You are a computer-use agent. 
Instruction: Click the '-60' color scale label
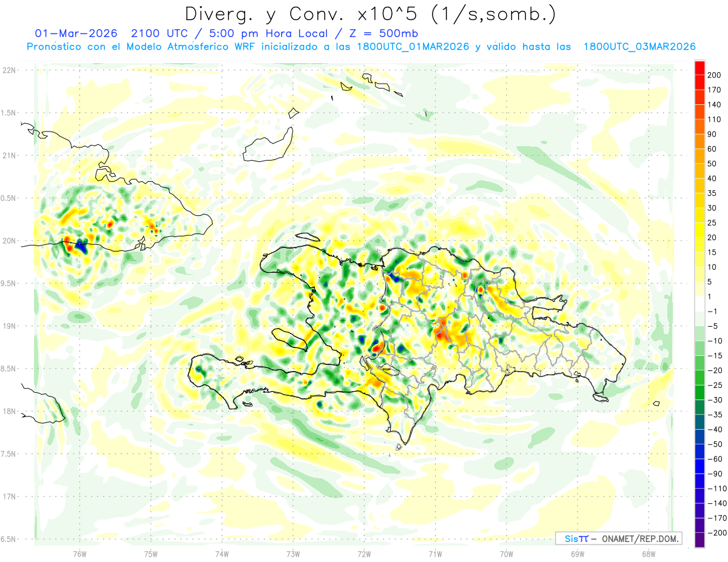tap(714, 459)
